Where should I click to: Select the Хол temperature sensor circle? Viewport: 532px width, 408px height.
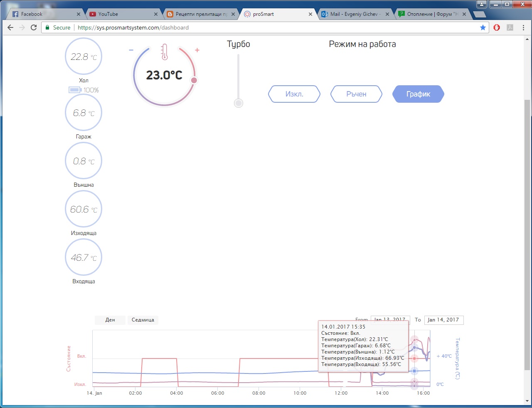pyautogui.click(x=84, y=57)
